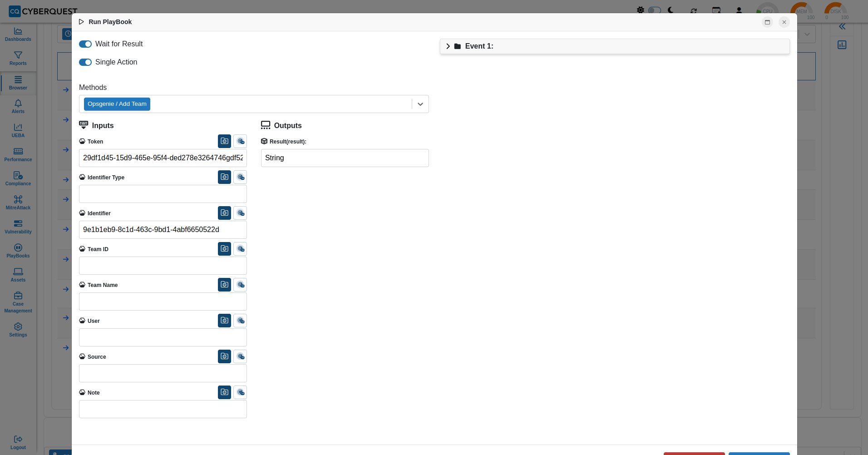Click the Result(result) String output field
This screenshot has height=455, width=868.
click(x=345, y=158)
